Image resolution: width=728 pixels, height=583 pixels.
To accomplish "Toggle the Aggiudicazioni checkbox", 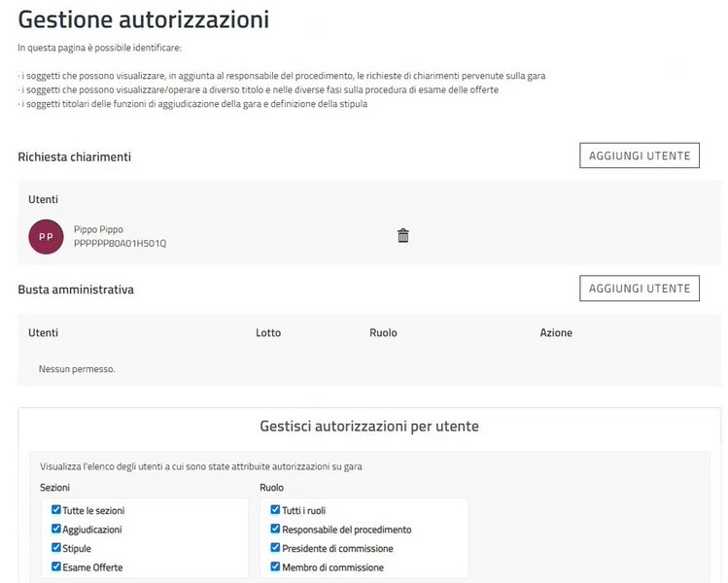I will click(x=55, y=530).
